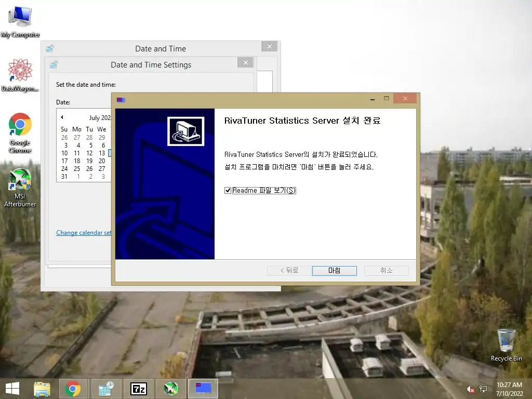
Task: Open Chrome from the taskbar
Action: (x=73, y=389)
